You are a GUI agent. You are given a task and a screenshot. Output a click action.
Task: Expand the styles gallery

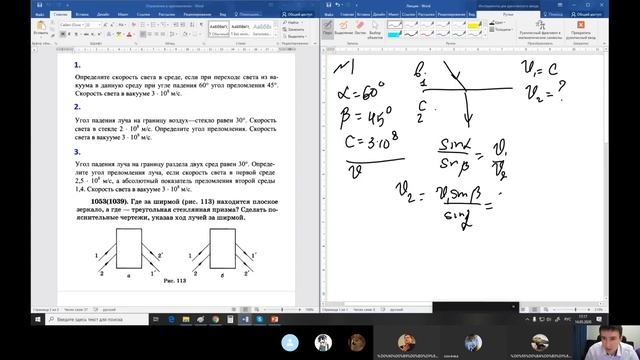click(276, 35)
